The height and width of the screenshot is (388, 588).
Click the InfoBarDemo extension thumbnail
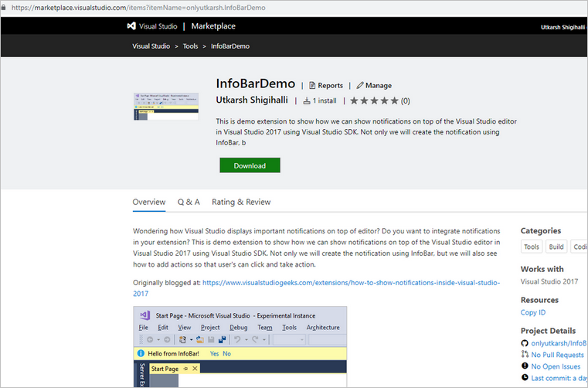166,107
